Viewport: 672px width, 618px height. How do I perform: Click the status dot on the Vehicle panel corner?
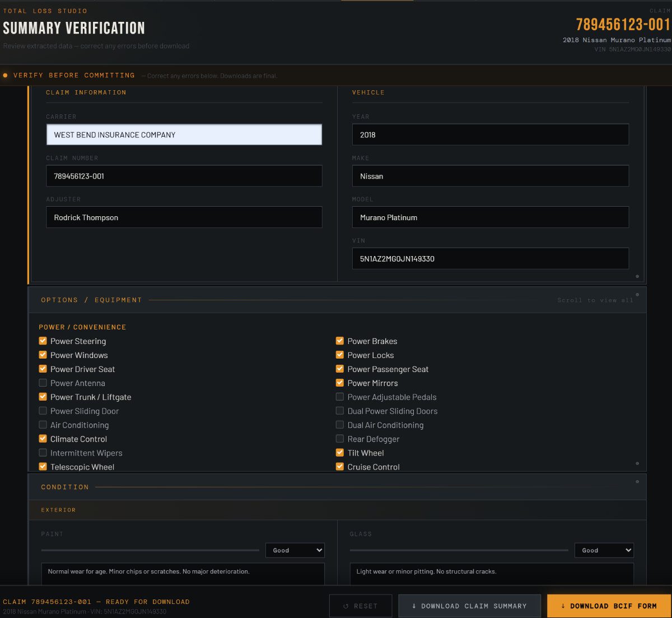coord(637,276)
